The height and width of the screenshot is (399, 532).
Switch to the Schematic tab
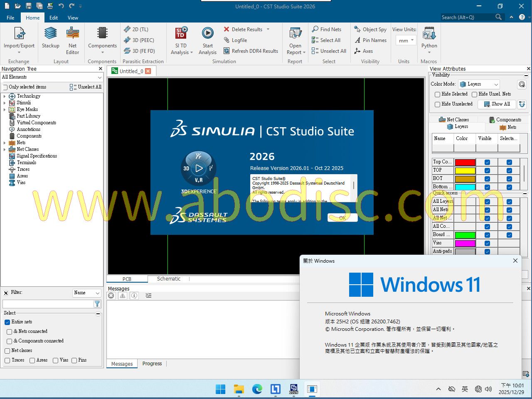pyautogui.click(x=168, y=279)
